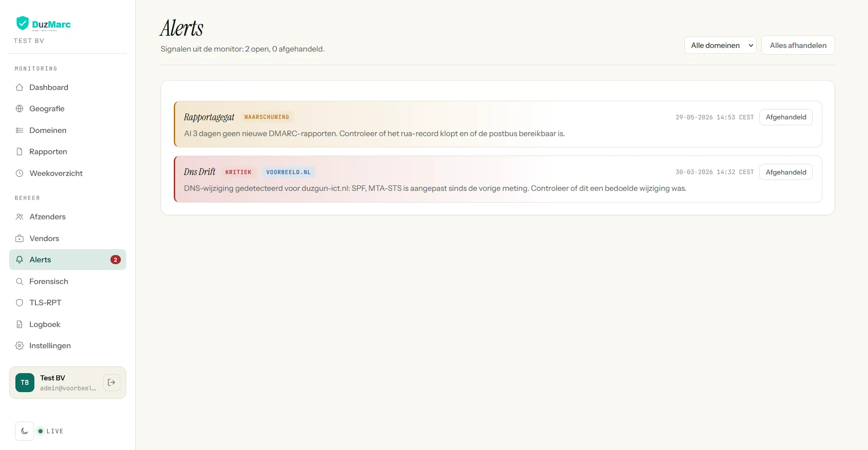
Task: Click the briefcase icon beside Vendors
Action: (x=19, y=238)
